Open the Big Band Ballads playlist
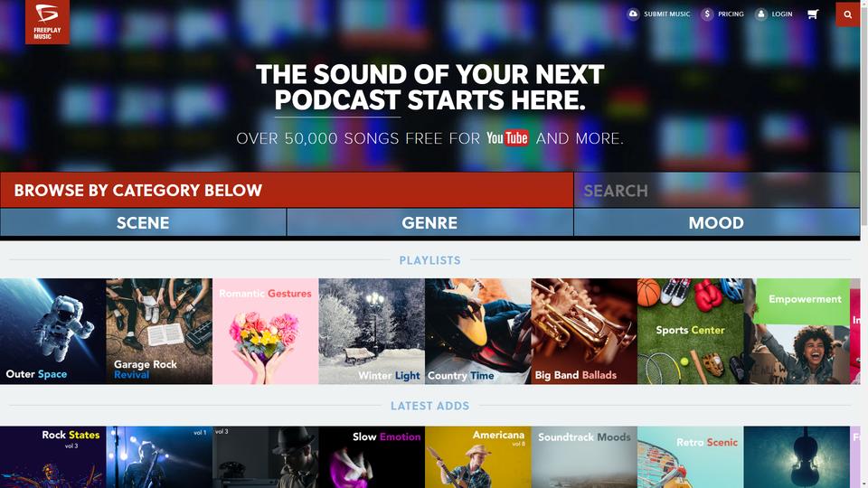This screenshot has height=488, width=868. (x=585, y=332)
